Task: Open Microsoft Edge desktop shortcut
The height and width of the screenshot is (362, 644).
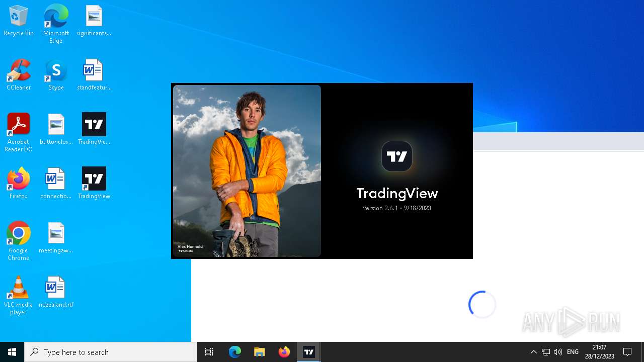Action: click(56, 24)
